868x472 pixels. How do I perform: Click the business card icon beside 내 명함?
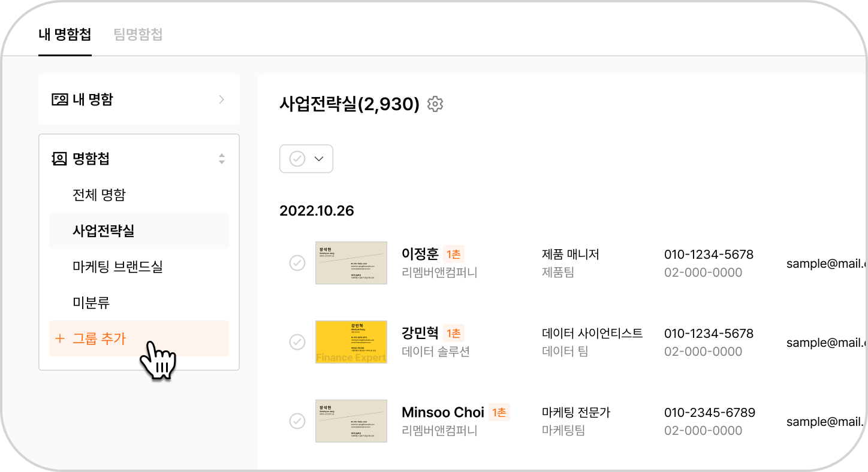pos(59,99)
